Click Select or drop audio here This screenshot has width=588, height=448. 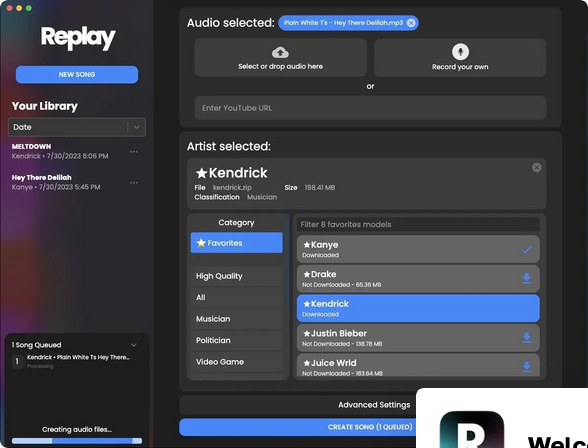point(280,57)
